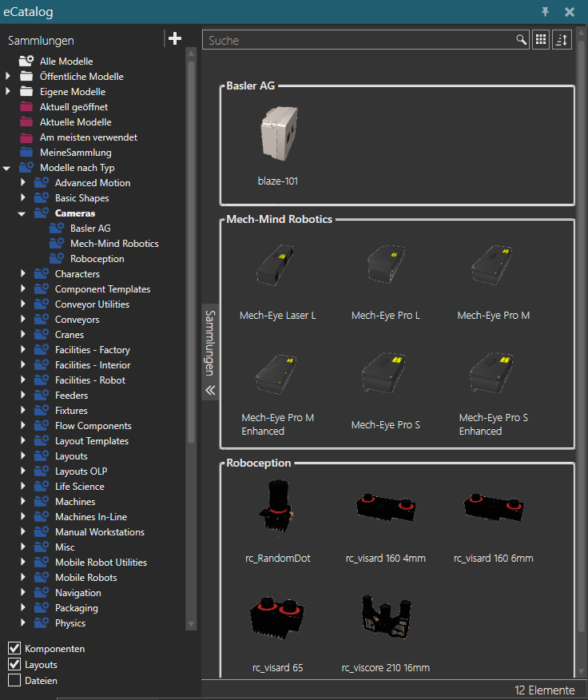Viewport: 588px width, 700px height.
Task: Click the search magnifier icon
Action: tap(521, 40)
